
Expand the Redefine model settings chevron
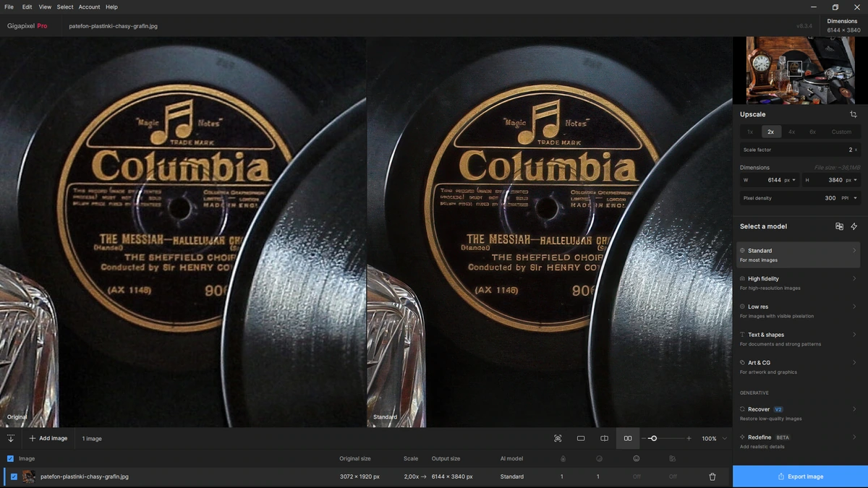854,437
